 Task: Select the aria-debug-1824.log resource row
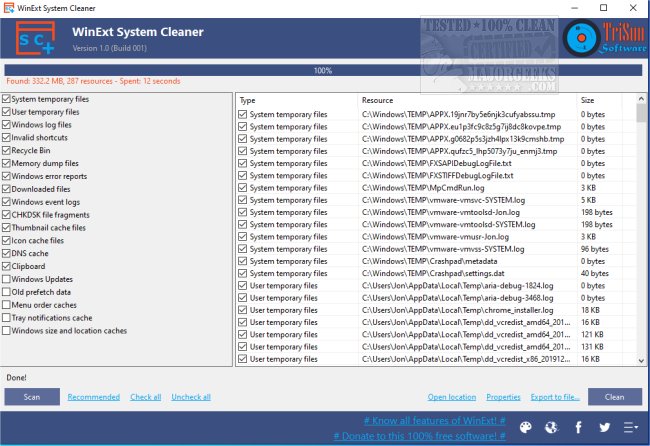[457, 286]
